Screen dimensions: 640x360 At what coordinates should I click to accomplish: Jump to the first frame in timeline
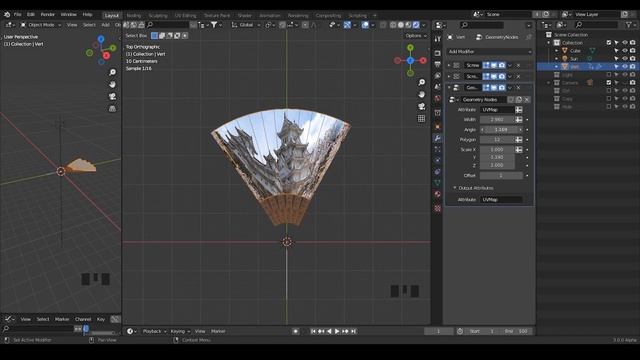pos(313,331)
